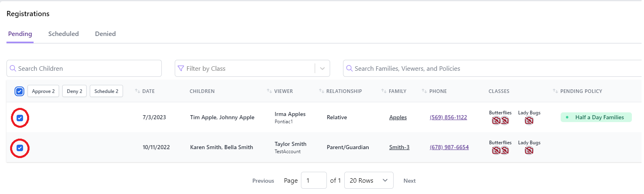Uncheck the select-all checkbox in the table header

click(x=19, y=91)
